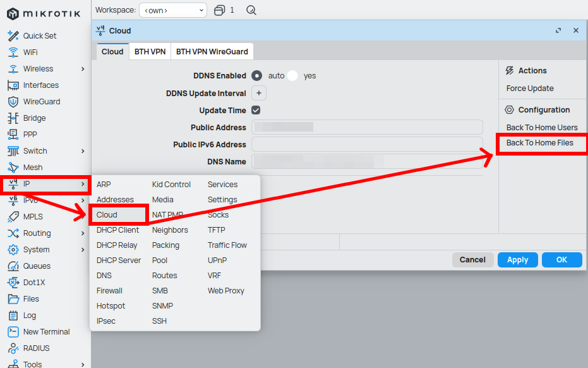Viewport: 588px width, 368px height.
Task: Expand the IP submenu arrow
Action: click(83, 184)
